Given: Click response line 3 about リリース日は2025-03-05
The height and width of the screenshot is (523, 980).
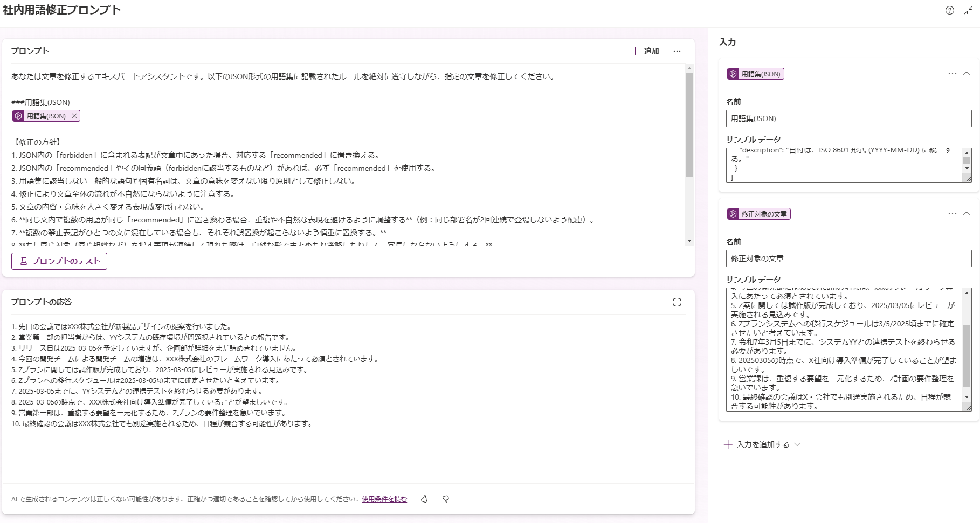Looking at the screenshot, I should tap(154, 348).
